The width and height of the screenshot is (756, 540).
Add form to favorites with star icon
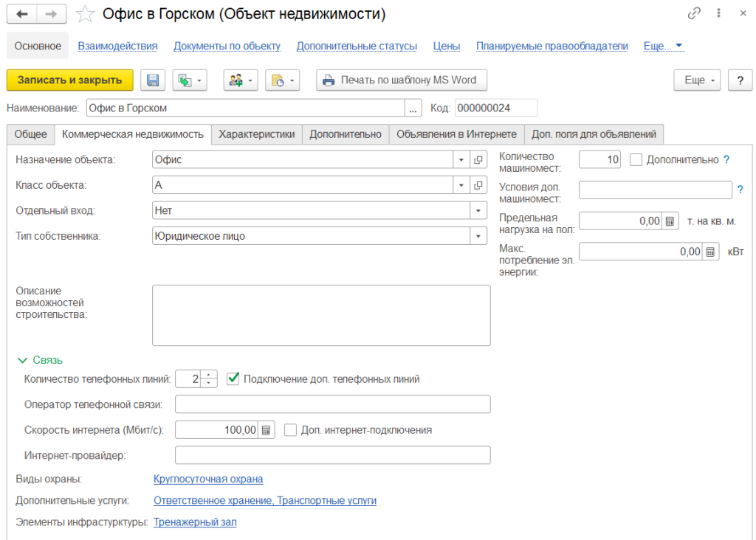[86, 14]
